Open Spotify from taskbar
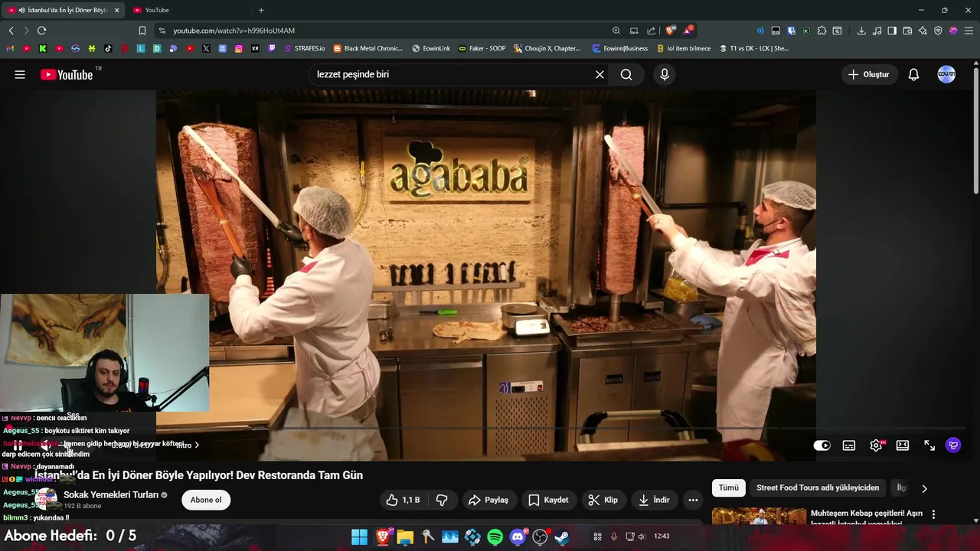This screenshot has height=551, width=980. [495, 537]
